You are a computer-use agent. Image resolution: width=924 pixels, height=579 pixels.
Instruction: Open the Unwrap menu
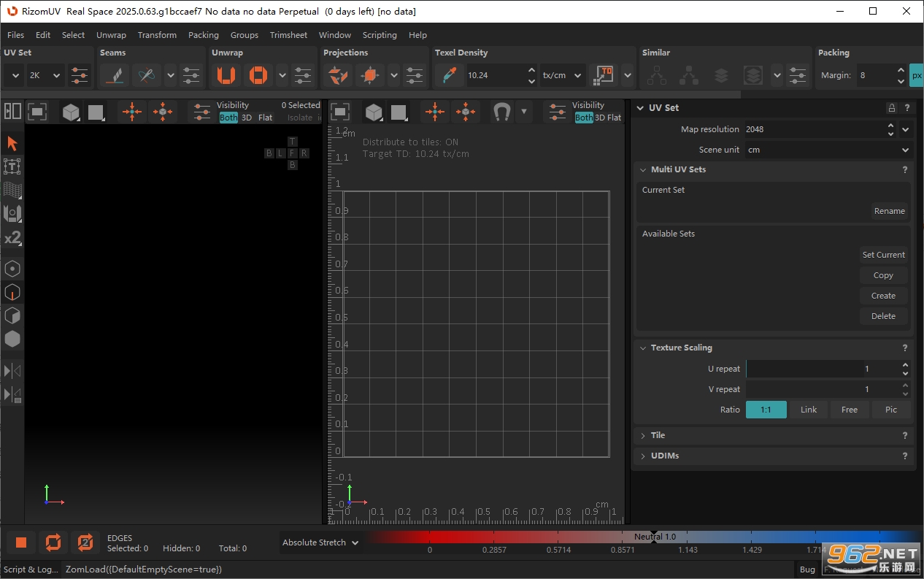[x=111, y=35]
